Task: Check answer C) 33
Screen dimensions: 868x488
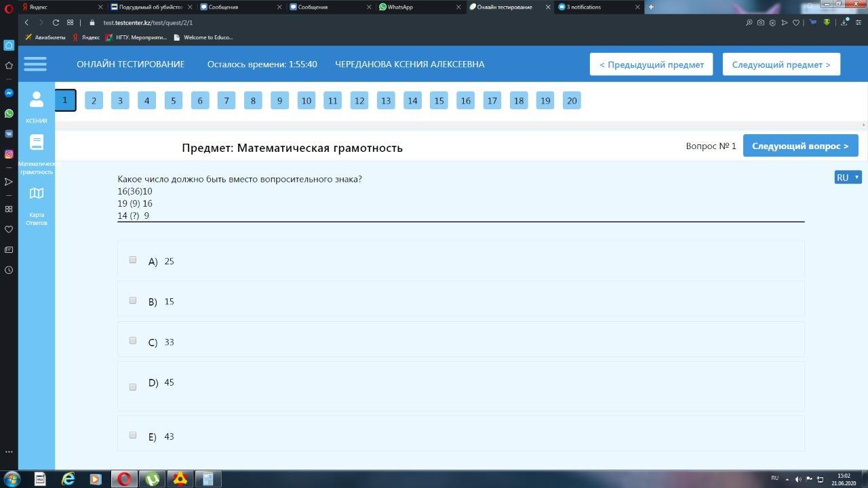Action: (133, 340)
